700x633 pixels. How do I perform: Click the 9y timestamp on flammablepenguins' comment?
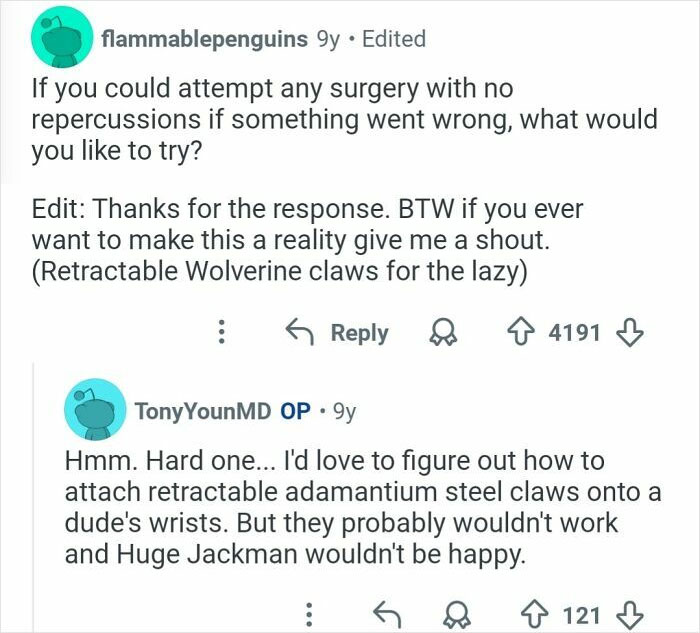(329, 39)
